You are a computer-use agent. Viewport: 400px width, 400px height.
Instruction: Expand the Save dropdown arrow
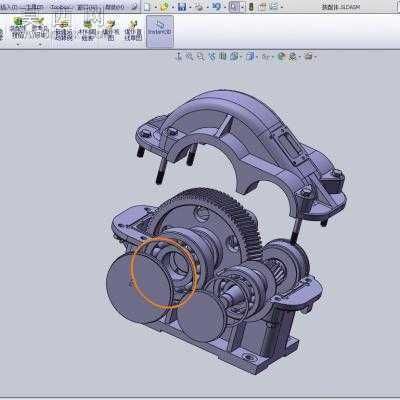191,7
